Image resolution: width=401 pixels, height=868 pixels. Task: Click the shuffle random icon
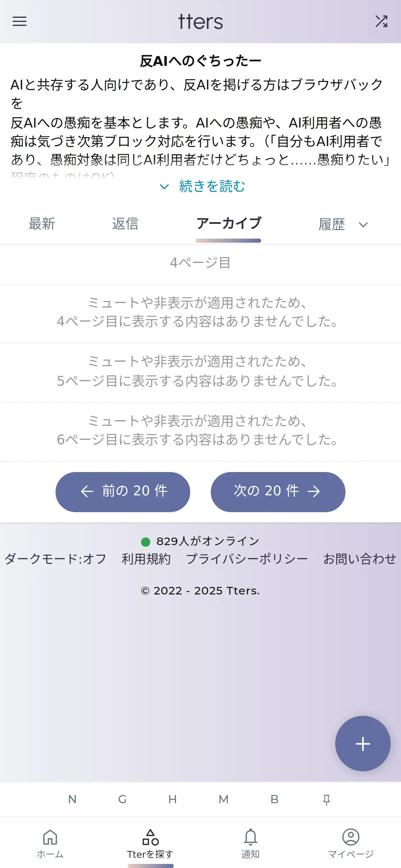pos(381,22)
